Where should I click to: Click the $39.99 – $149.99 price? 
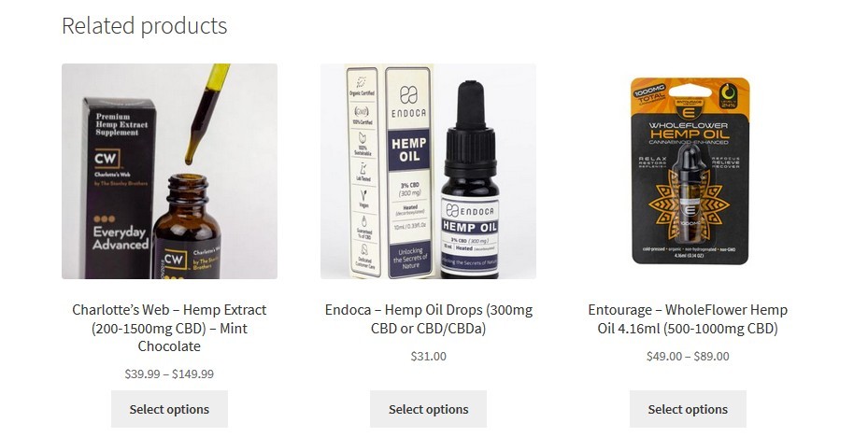point(169,374)
